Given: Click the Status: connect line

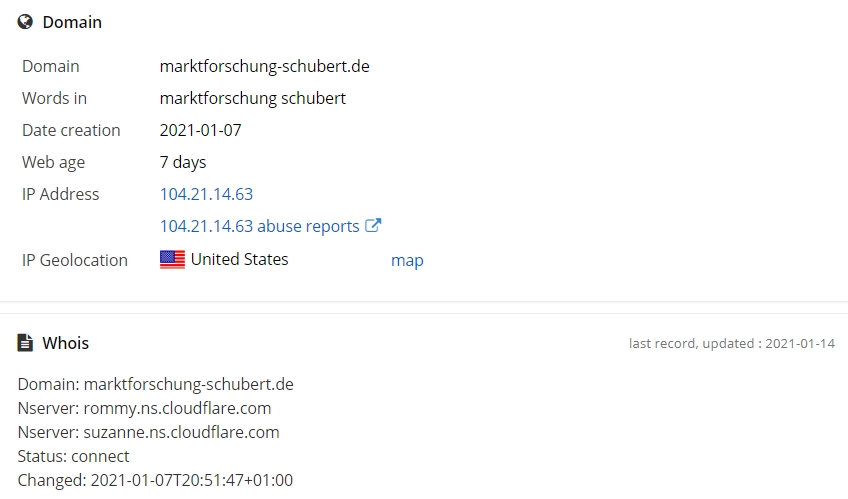Looking at the screenshot, I should (x=74, y=456).
